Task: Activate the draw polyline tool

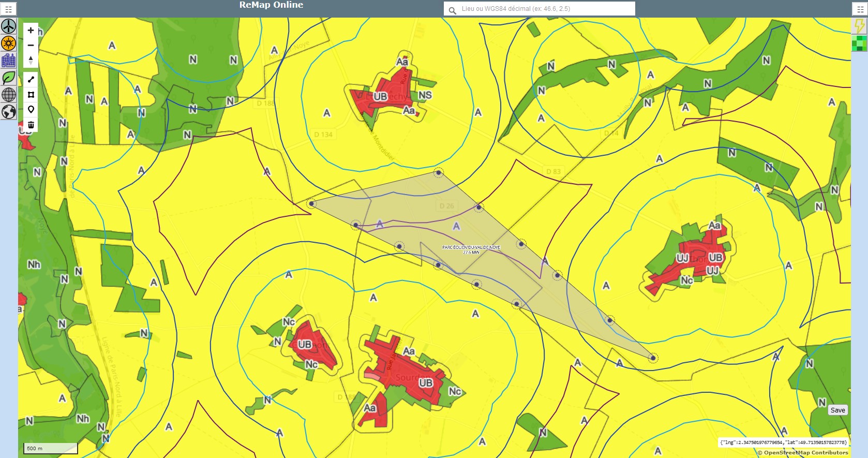Action: click(31, 79)
